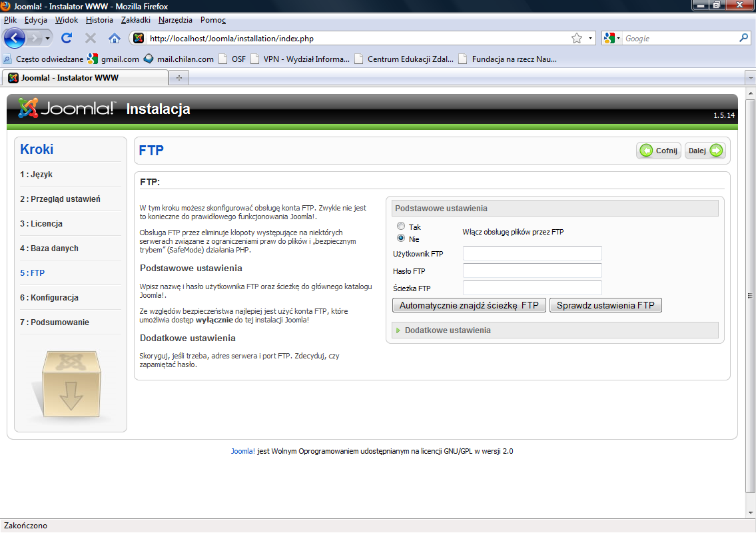
Task: Click the Cofnij back button
Action: click(659, 151)
